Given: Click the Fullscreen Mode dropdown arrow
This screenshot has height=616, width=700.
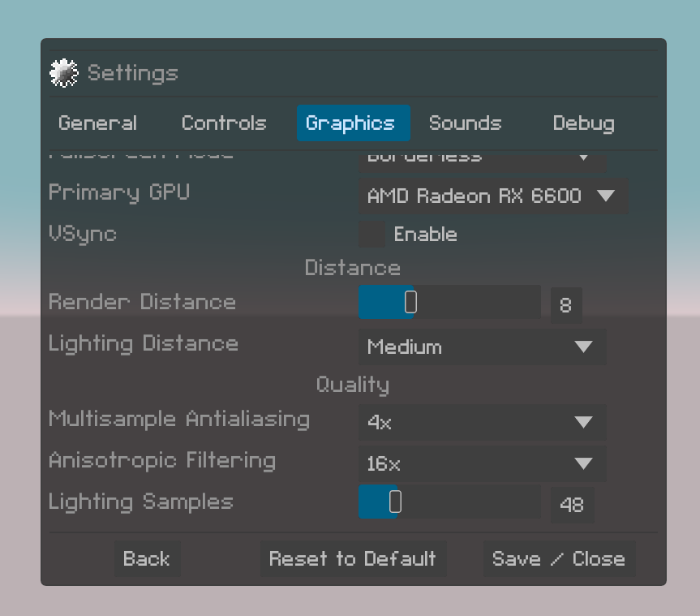Looking at the screenshot, I should (x=582, y=157).
